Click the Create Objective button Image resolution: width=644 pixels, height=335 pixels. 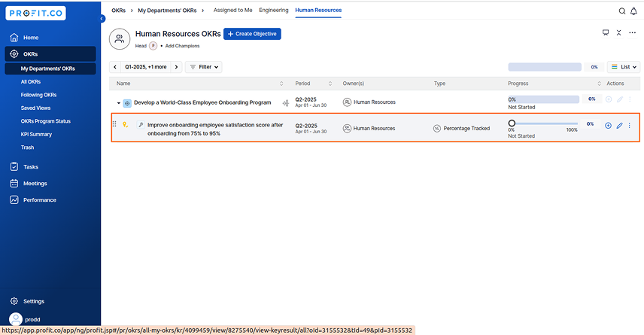coord(252,34)
